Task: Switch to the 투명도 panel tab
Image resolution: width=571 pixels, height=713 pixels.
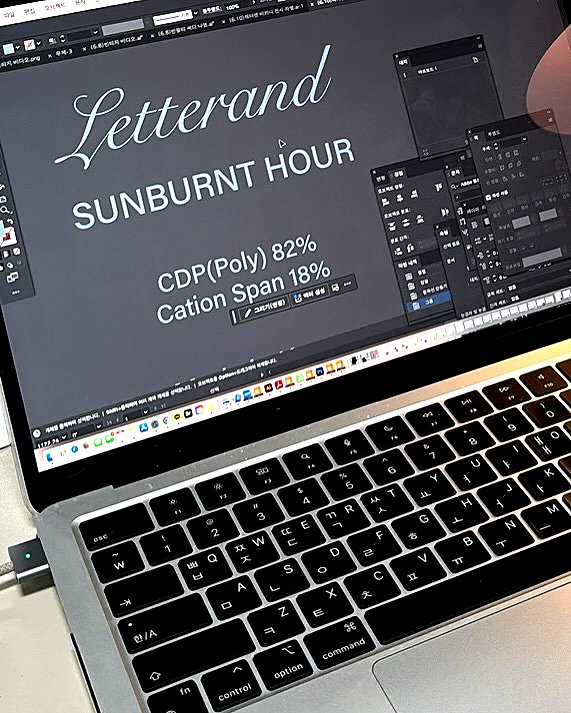Action: click(493, 134)
